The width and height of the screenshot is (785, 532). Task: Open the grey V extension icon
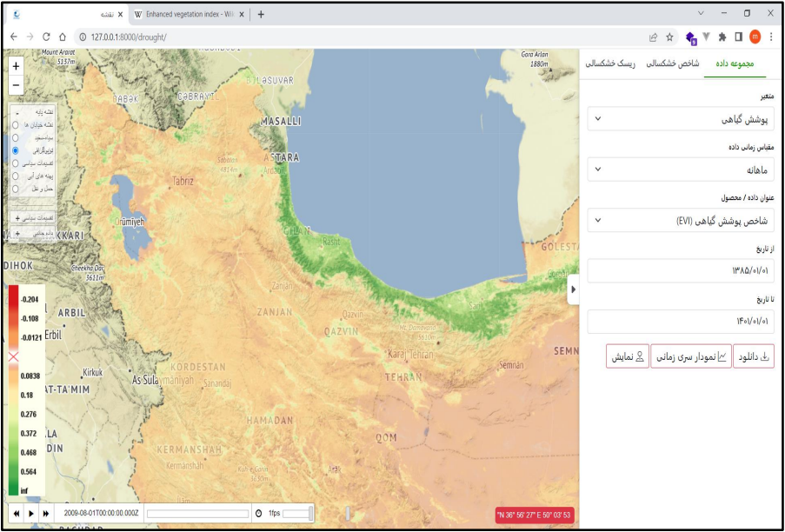(707, 37)
